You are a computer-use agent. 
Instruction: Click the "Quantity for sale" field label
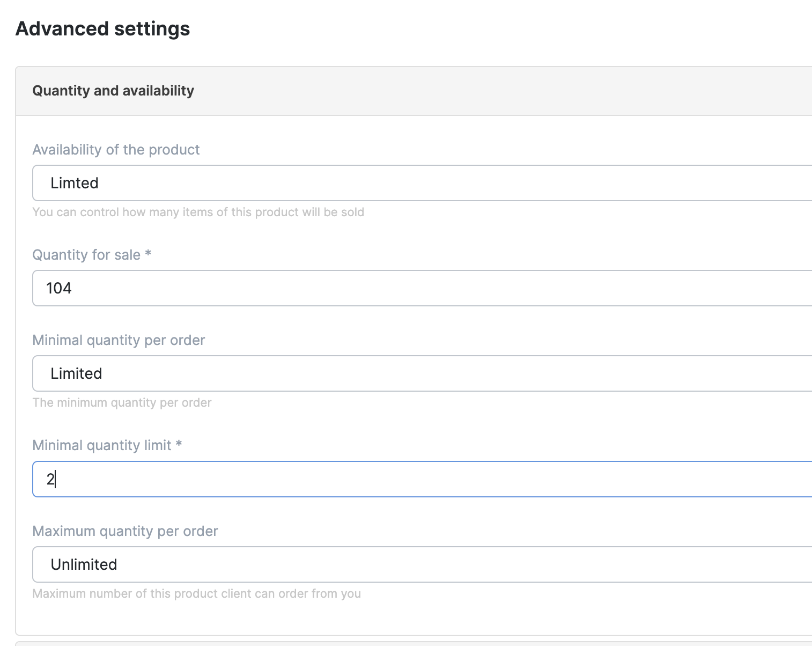(x=86, y=255)
